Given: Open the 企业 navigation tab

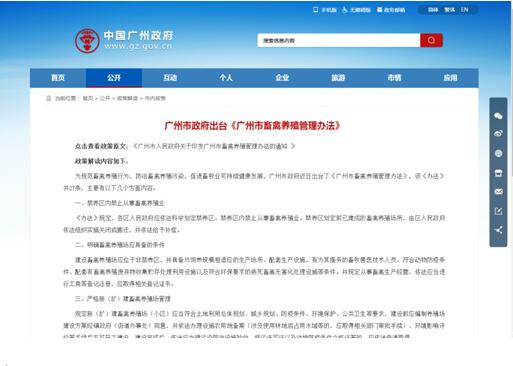Looking at the screenshot, I should point(282,78).
